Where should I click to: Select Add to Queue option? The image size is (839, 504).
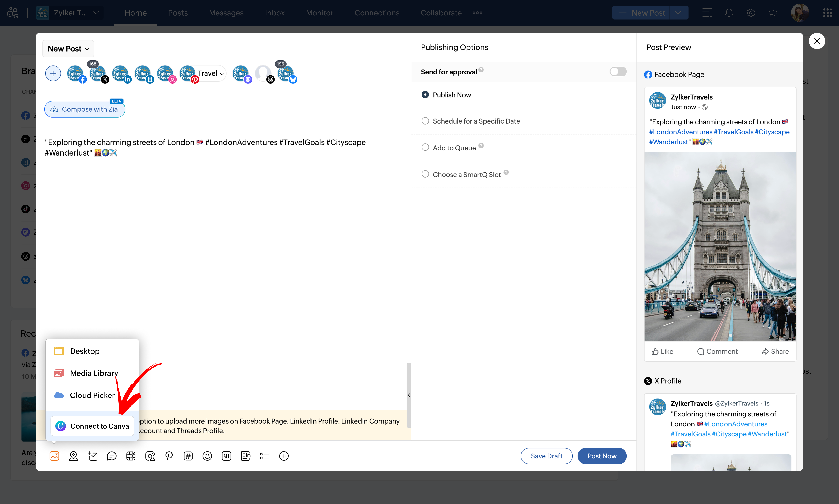click(425, 147)
